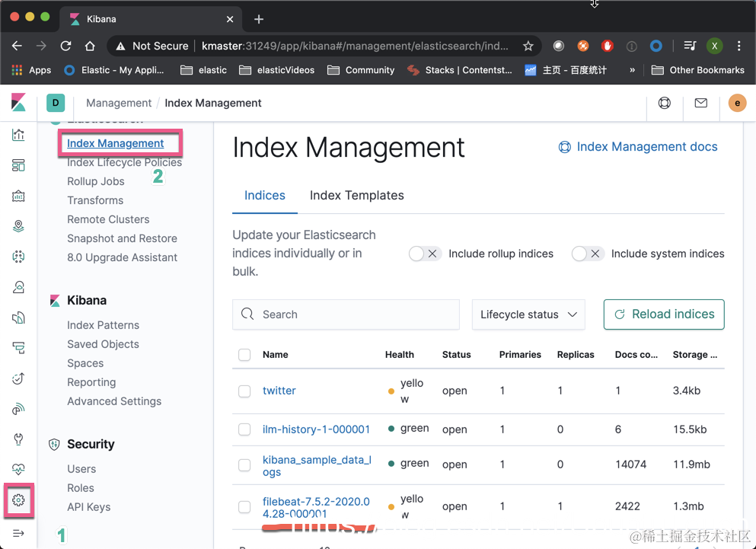The height and width of the screenshot is (549, 756).
Task: Open the Uptime icon in sidebar
Action: coord(18,378)
